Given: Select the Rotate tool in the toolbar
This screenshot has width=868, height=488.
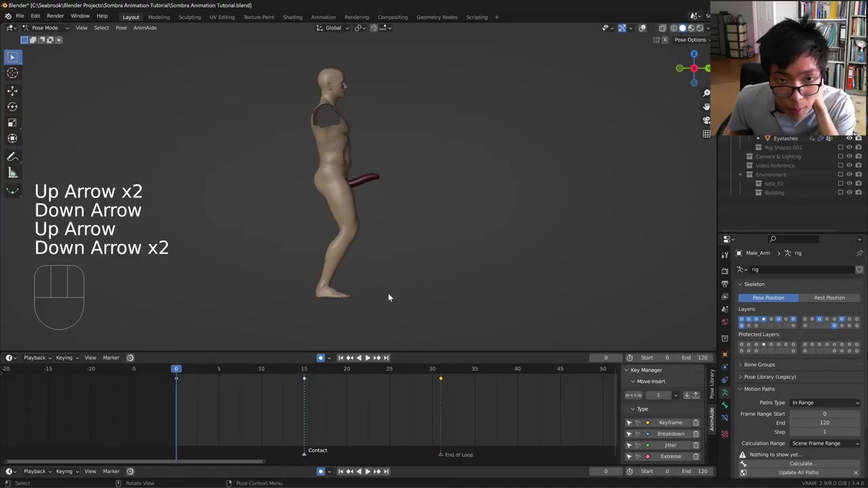Looking at the screenshot, I should tap(12, 106).
